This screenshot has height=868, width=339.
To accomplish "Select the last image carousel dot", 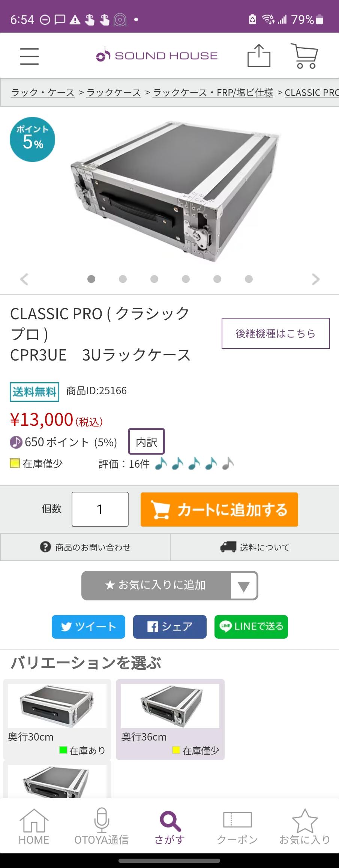I will coord(249,279).
